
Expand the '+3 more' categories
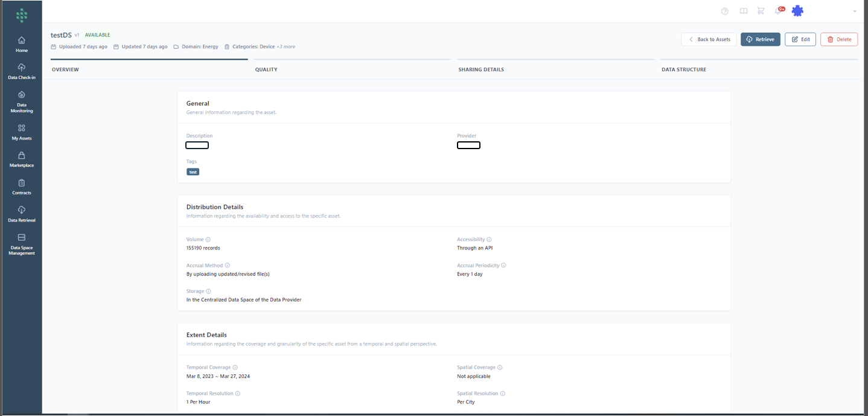click(286, 46)
